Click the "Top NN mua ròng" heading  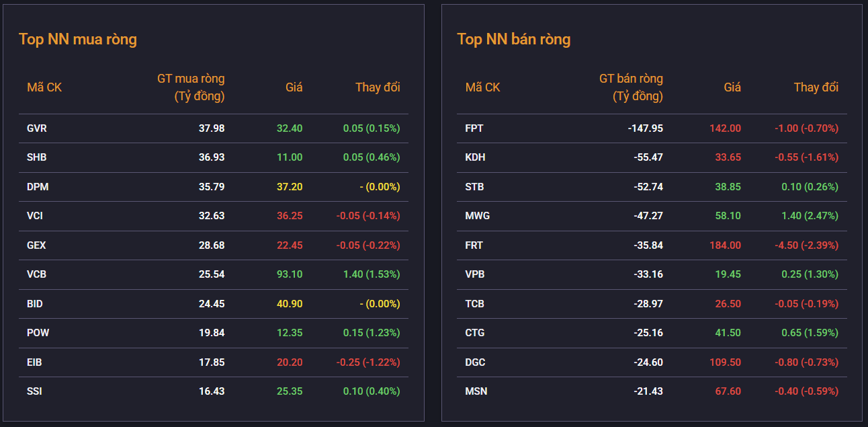[x=78, y=39]
